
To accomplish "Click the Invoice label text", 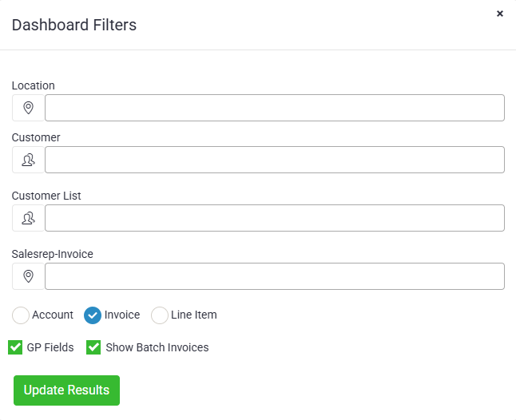I will click(x=122, y=315).
